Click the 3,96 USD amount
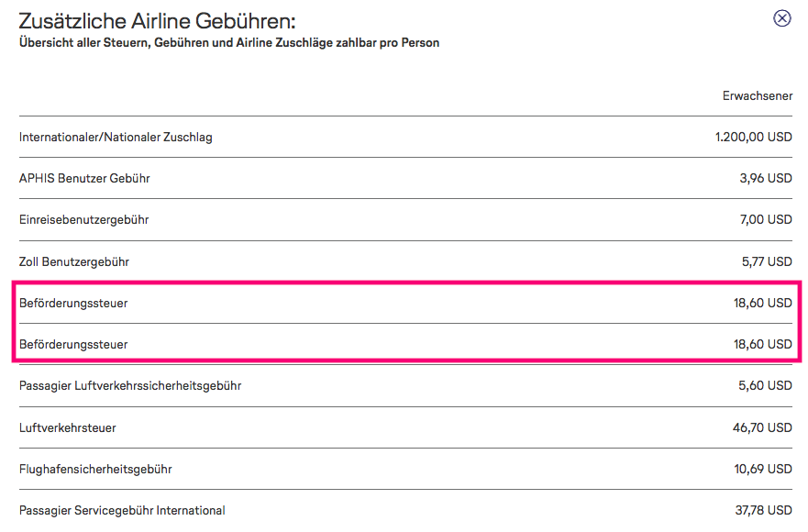This screenshot has width=808, height=532. tap(765, 179)
